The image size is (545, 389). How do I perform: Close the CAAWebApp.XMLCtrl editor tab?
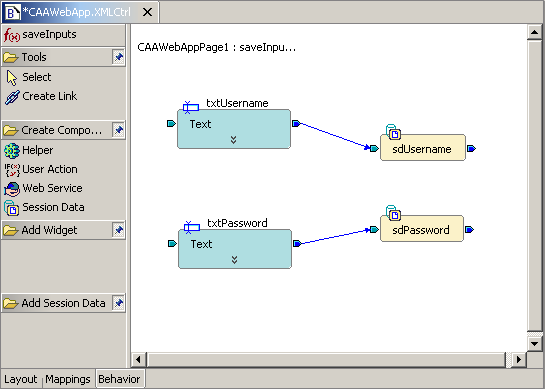pyautogui.click(x=148, y=12)
